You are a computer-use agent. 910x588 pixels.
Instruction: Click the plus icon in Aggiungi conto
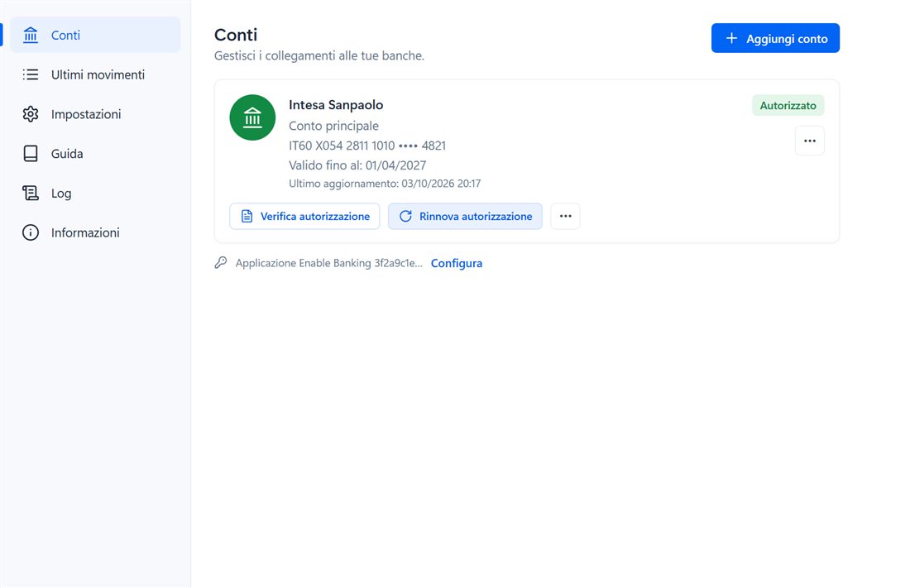coord(732,38)
